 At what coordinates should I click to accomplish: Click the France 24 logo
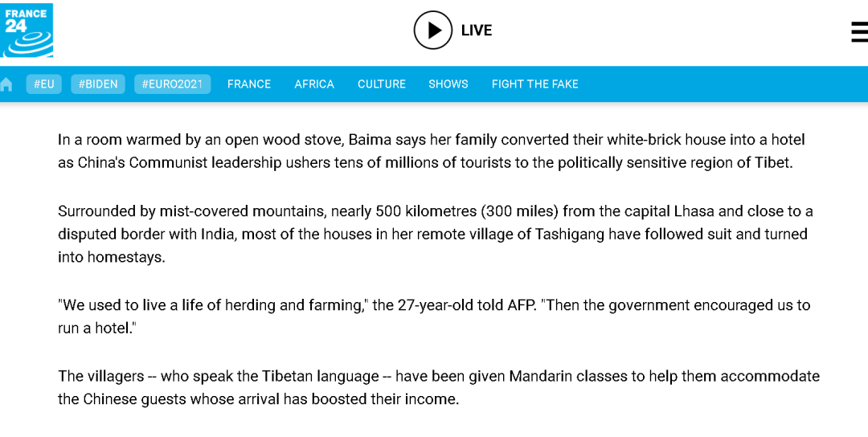[27, 30]
